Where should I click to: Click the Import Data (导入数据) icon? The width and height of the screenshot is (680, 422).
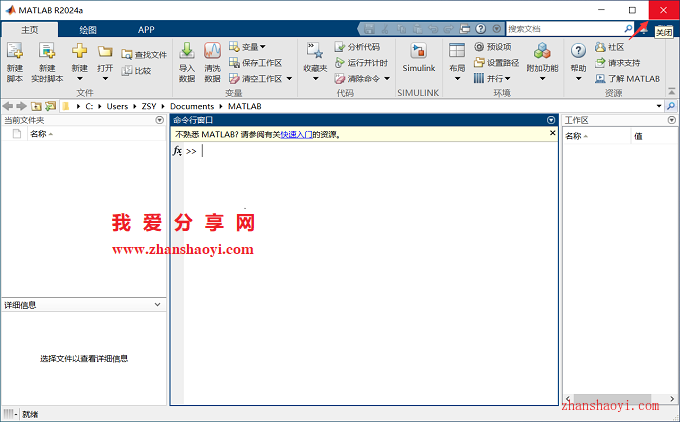(187, 51)
